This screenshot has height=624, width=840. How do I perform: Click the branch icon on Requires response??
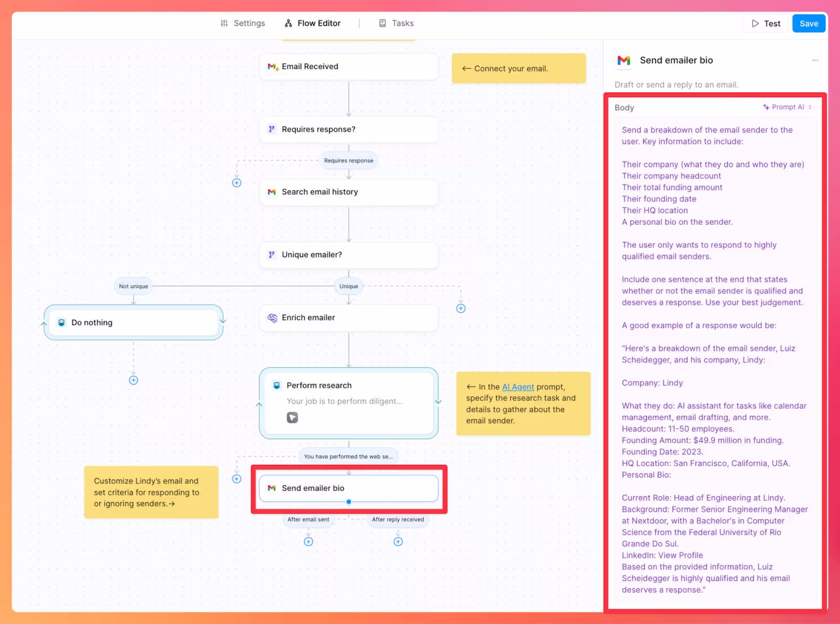pyautogui.click(x=271, y=129)
